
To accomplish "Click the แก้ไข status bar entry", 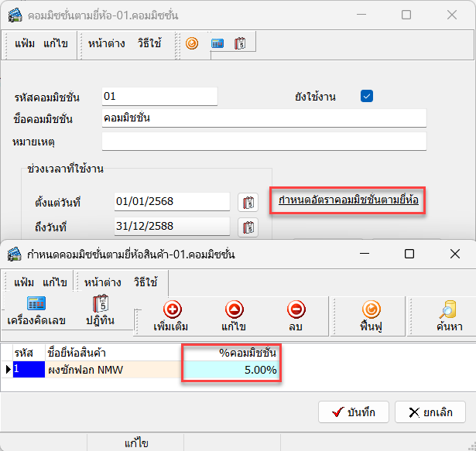I will [135, 442].
